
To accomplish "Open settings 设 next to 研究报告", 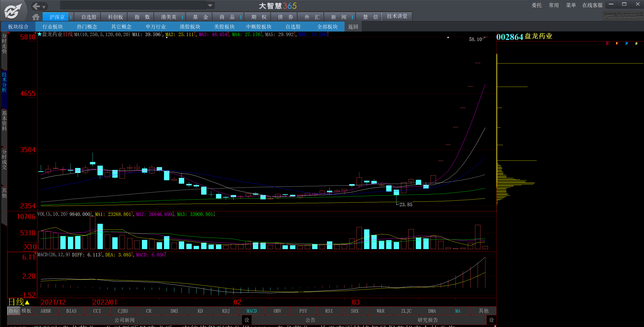I will 491,320.
